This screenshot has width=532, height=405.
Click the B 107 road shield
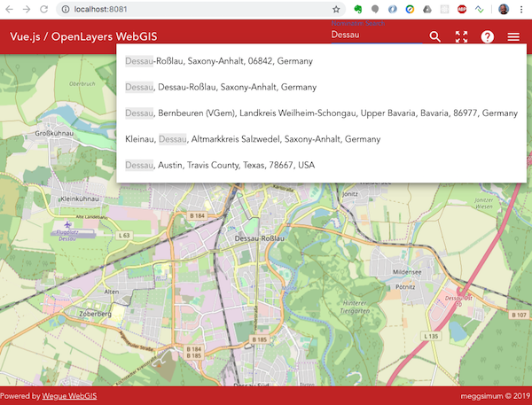(519, 315)
